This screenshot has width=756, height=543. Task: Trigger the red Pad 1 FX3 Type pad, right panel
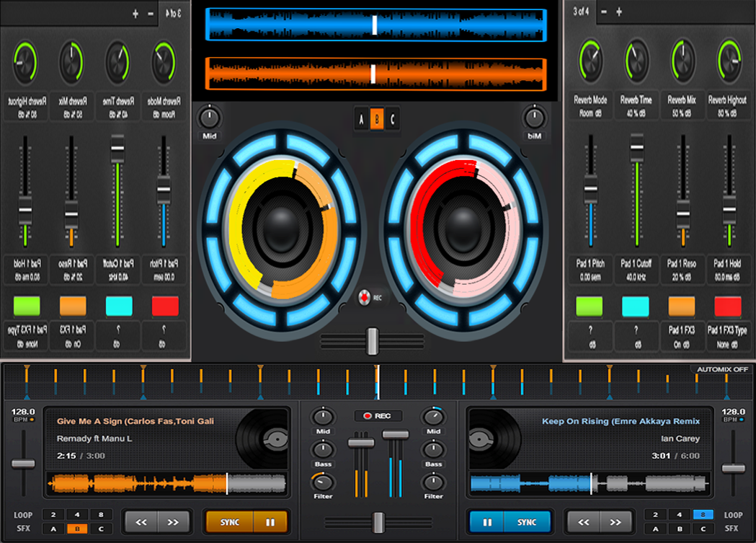[728, 306]
